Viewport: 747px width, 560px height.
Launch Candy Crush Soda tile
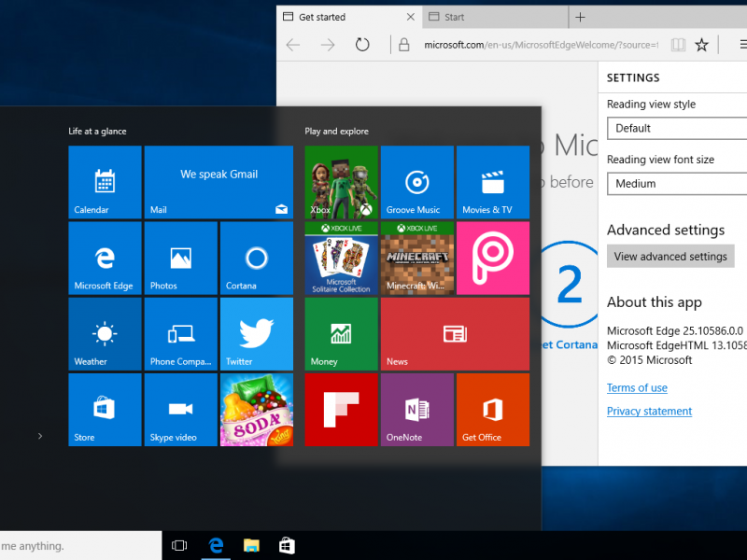(256, 410)
